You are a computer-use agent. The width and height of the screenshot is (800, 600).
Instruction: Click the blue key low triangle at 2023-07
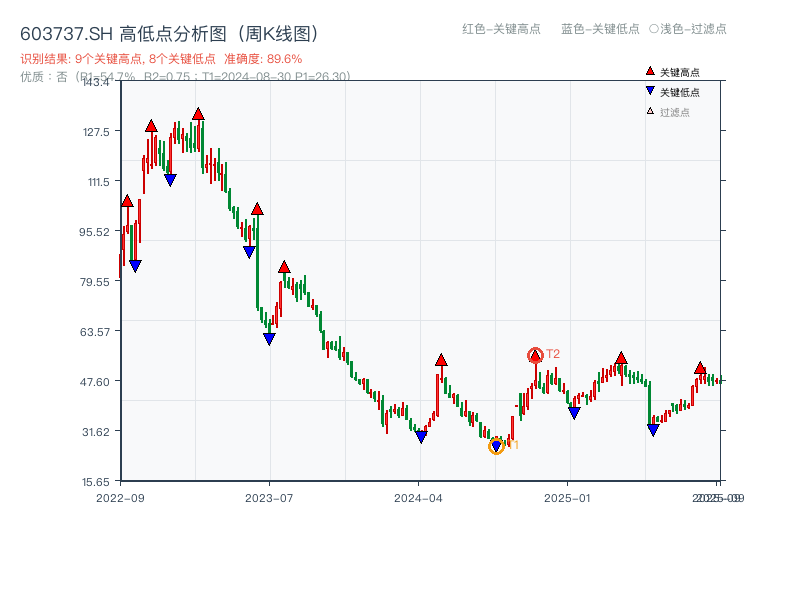tap(269, 339)
